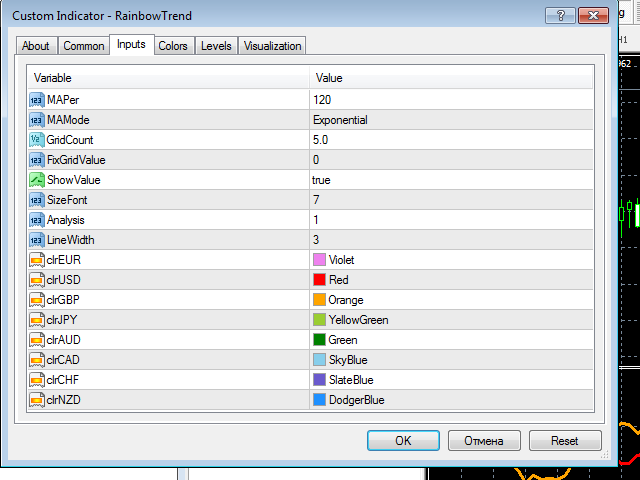Image resolution: width=640 pixels, height=480 pixels.
Task: Click the integer icon beside SizeFont
Action: click(36, 200)
